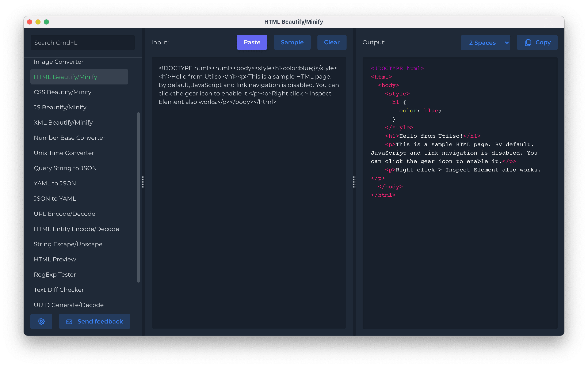Open the 2 Spaces indentation dropdown
Screen dimensions: 588x367
tap(485, 42)
